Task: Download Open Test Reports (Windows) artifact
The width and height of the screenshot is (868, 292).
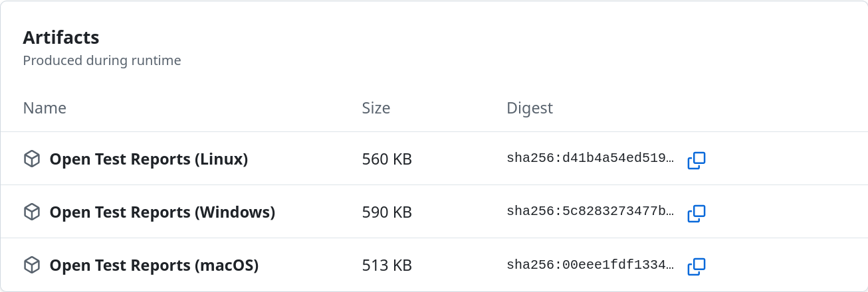Action: pos(162,212)
